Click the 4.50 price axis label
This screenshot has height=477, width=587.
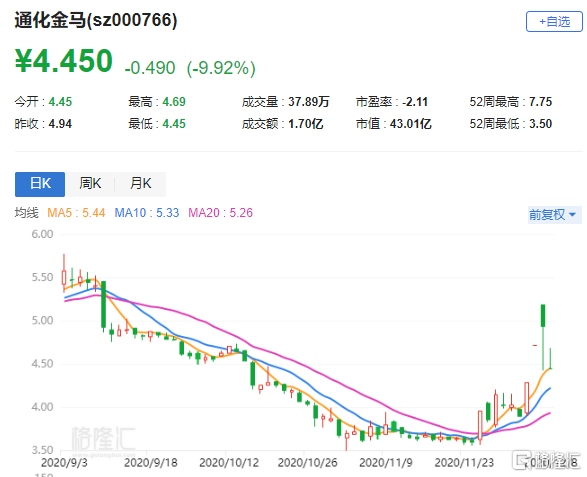coord(42,364)
